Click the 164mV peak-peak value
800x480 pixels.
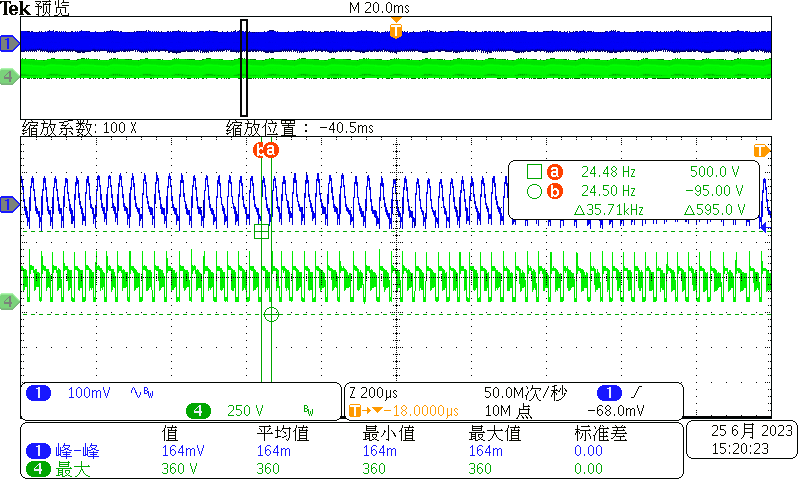pyautogui.click(x=183, y=451)
